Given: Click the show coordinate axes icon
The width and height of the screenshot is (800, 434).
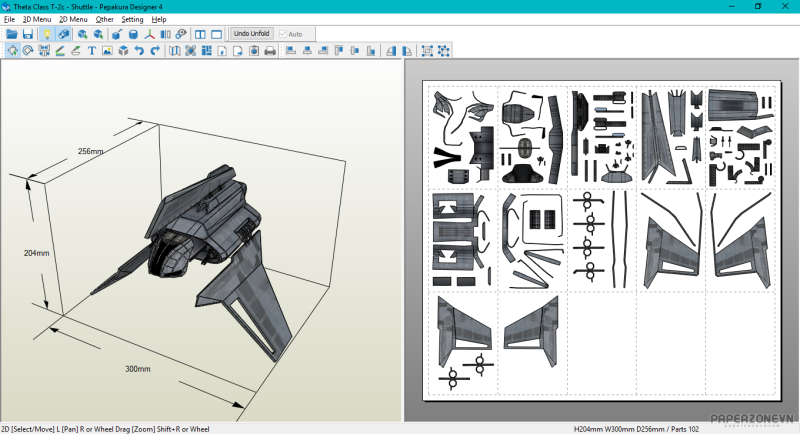Looking at the screenshot, I should (150, 34).
